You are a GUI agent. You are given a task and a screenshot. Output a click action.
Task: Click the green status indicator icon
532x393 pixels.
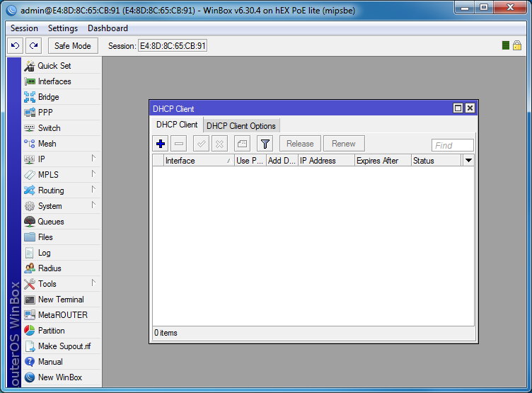tap(506, 45)
